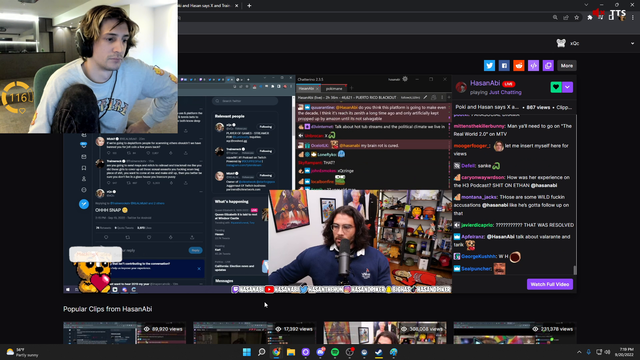The height and width of the screenshot is (360, 640).
Task: Click chat username "Apfelranz"
Action: 473,237
